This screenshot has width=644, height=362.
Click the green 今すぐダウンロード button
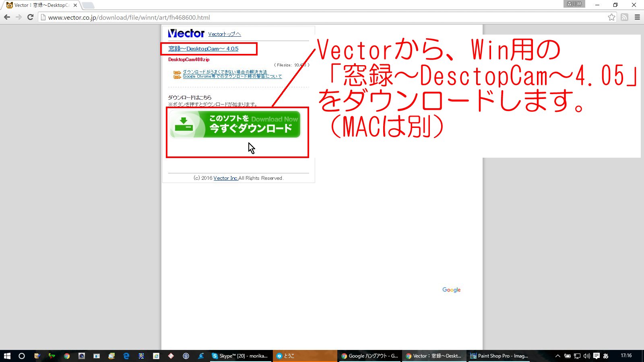(235, 124)
